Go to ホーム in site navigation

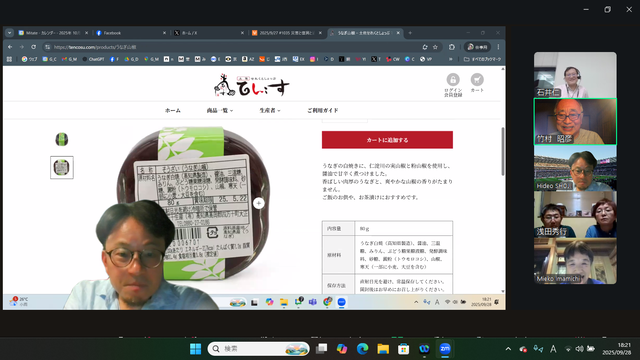(x=173, y=111)
